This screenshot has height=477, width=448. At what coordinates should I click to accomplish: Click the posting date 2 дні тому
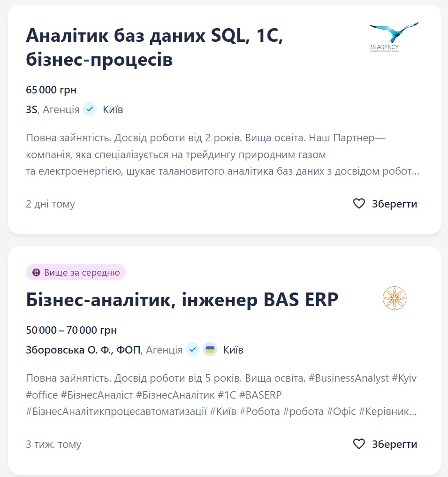point(50,203)
